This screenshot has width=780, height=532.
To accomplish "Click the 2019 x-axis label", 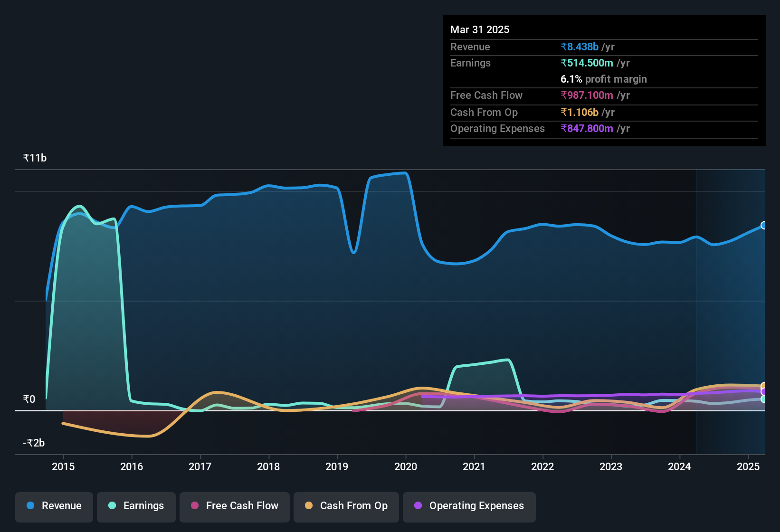I will click(337, 466).
